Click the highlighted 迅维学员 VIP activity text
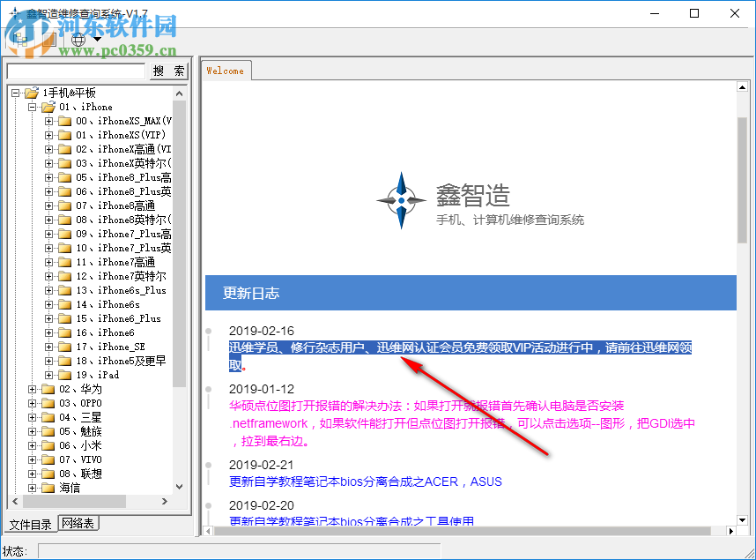The image size is (756, 560). point(461,356)
